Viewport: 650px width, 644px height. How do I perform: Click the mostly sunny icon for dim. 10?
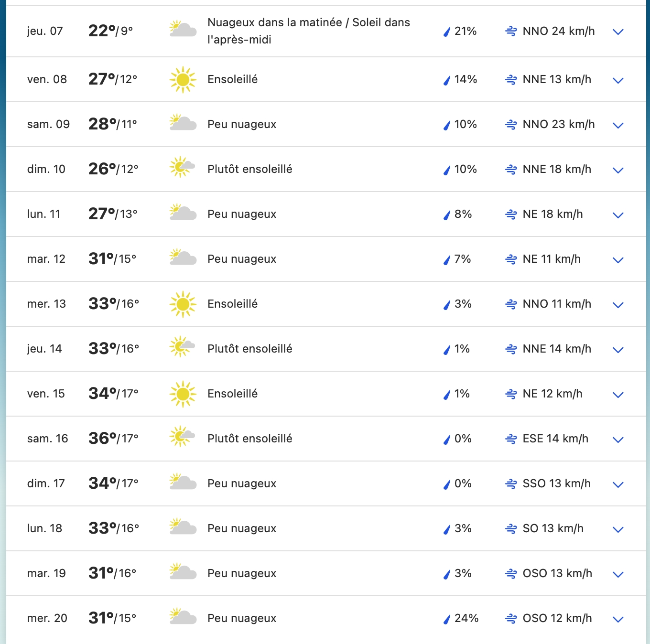pos(183,167)
